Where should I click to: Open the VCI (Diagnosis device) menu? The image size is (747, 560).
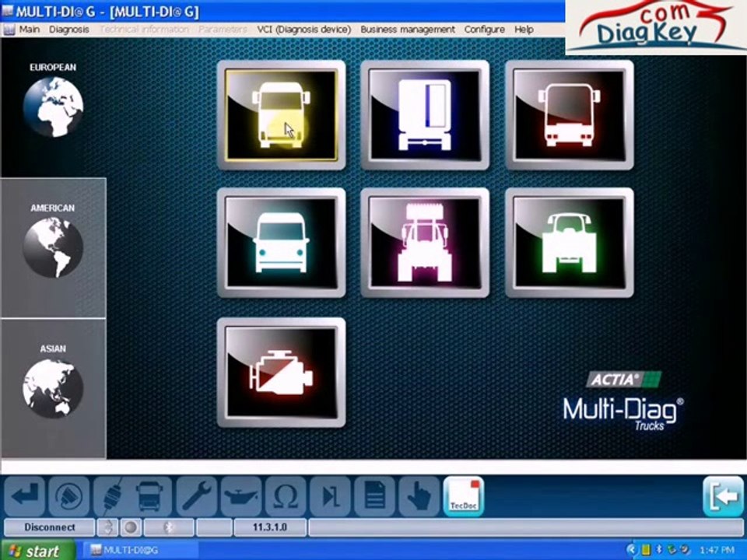point(304,30)
